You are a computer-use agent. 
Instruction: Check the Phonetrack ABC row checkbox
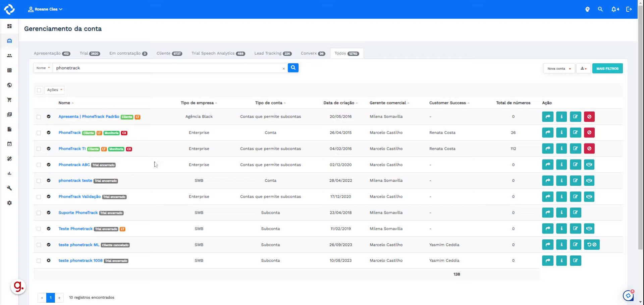pos(39,165)
